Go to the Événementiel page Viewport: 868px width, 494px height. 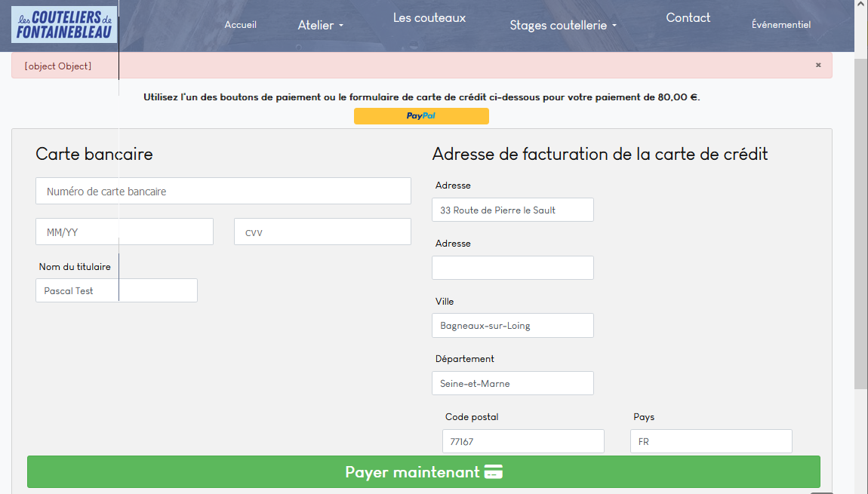click(x=781, y=24)
